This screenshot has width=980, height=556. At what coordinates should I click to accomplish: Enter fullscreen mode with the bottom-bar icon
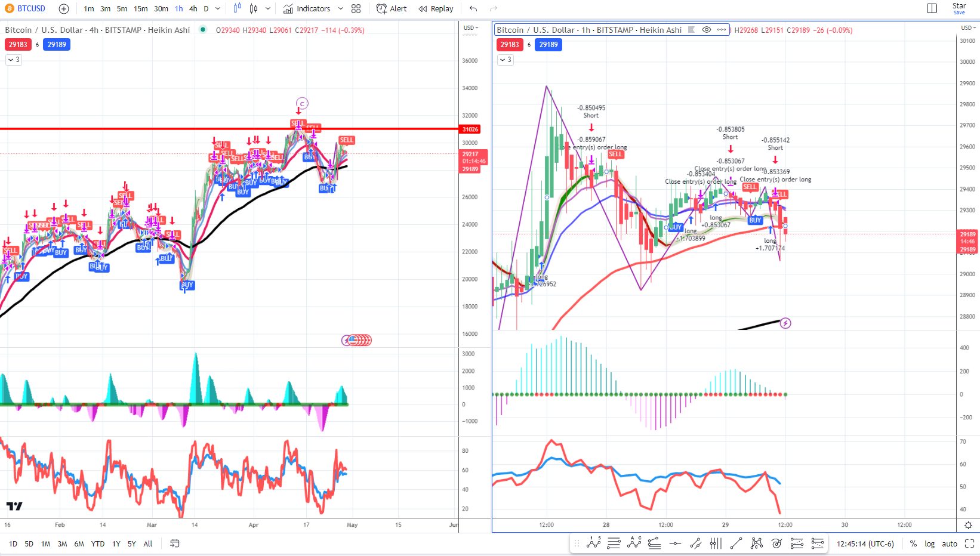(969, 543)
